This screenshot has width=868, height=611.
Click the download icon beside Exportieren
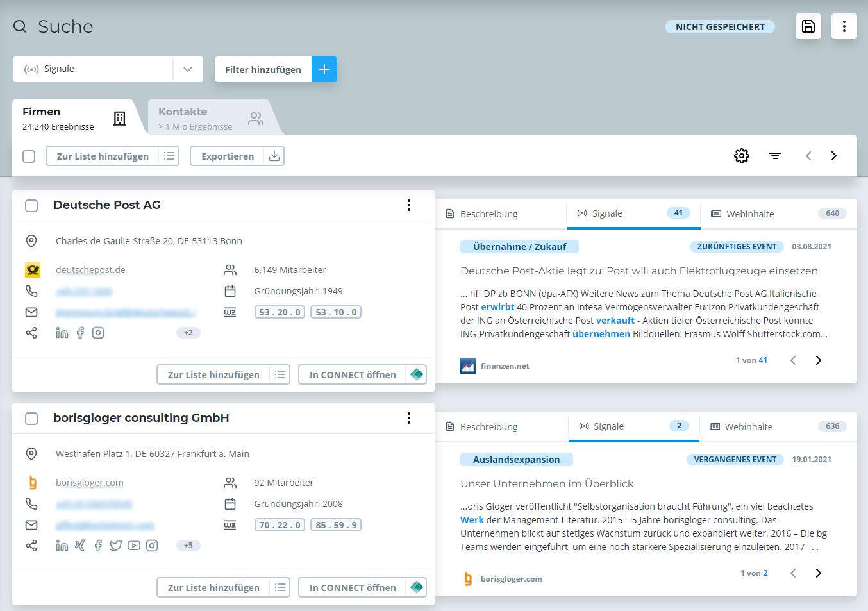coord(274,156)
